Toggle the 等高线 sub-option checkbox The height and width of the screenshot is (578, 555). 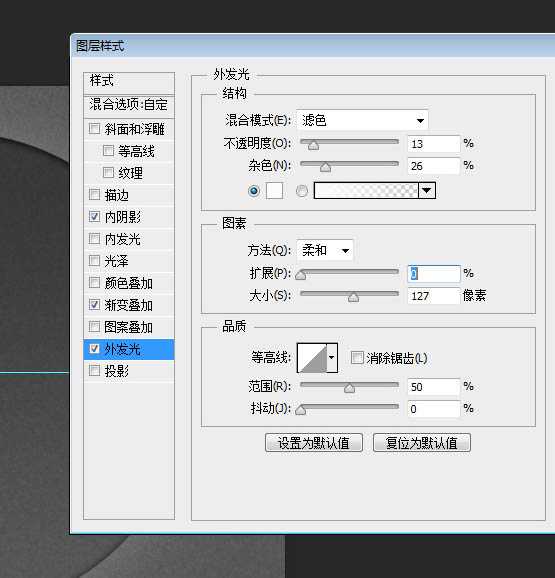[108, 150]
